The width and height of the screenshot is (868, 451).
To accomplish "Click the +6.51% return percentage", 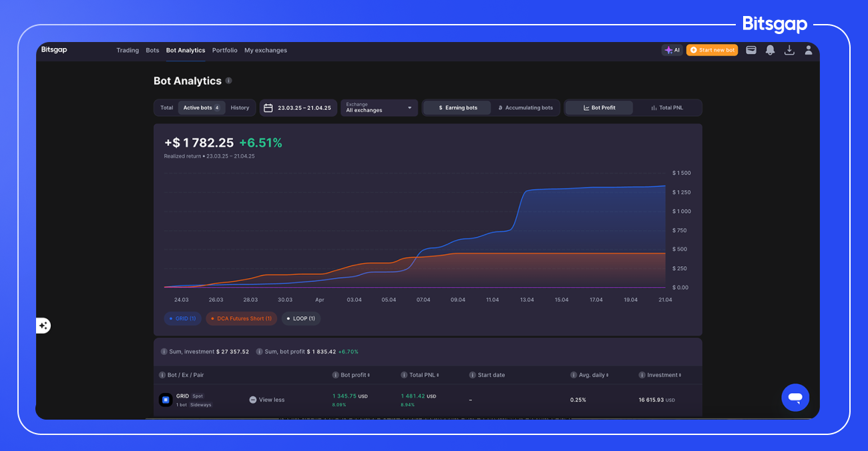I will (260, 143).
